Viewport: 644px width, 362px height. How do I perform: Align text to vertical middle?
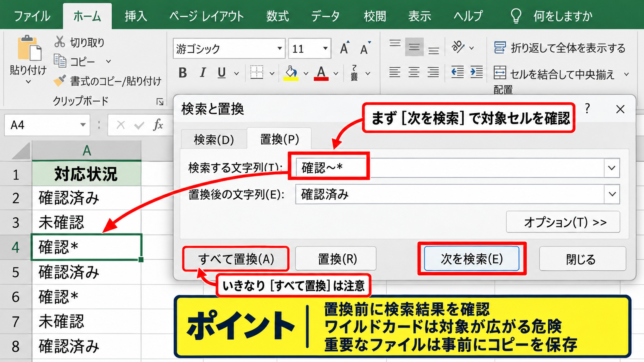(414, 47)
